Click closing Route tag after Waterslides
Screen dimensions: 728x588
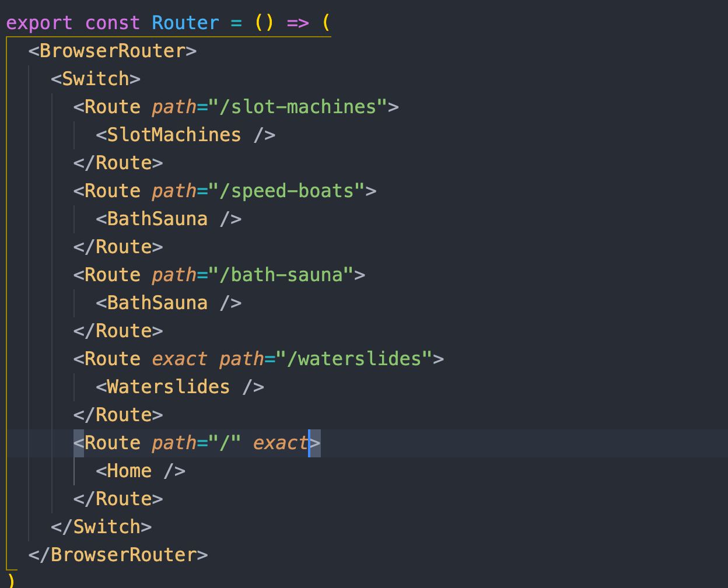point(118,415)
